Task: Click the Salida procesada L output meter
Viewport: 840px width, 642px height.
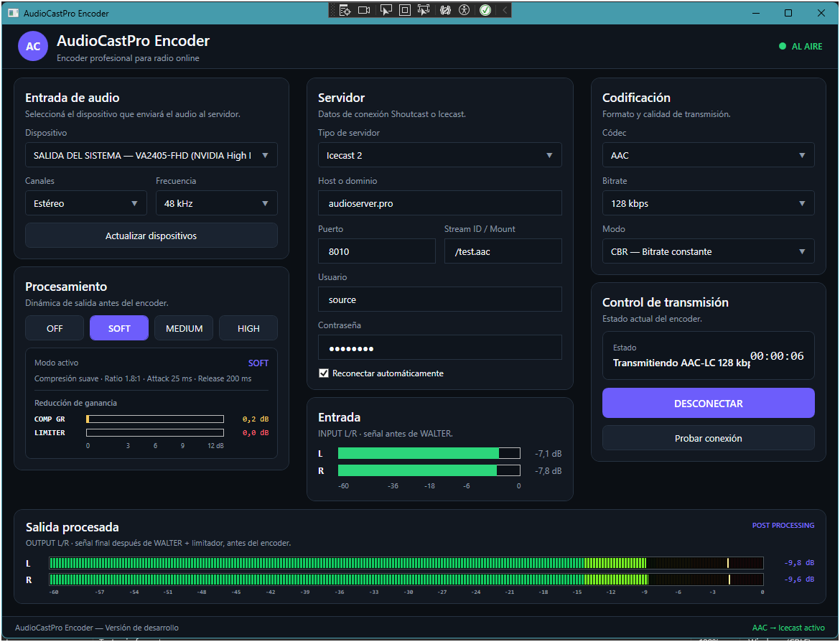Action: click(406, 563)
